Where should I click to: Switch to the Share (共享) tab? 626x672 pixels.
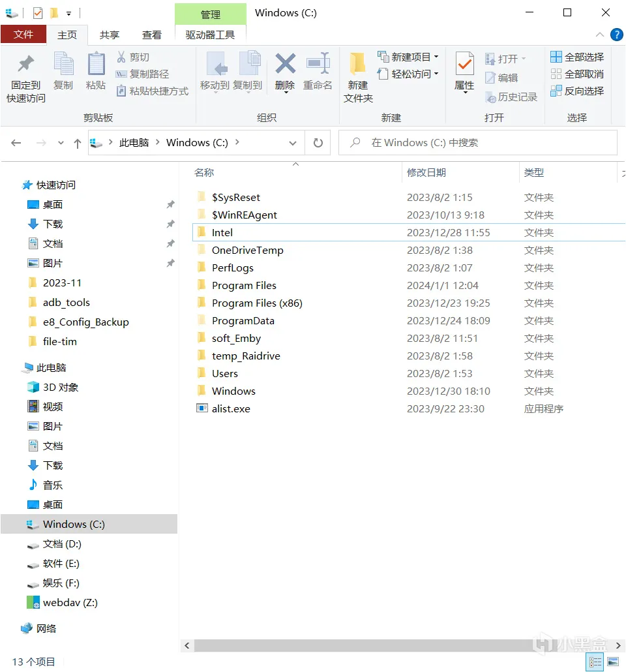110,35
